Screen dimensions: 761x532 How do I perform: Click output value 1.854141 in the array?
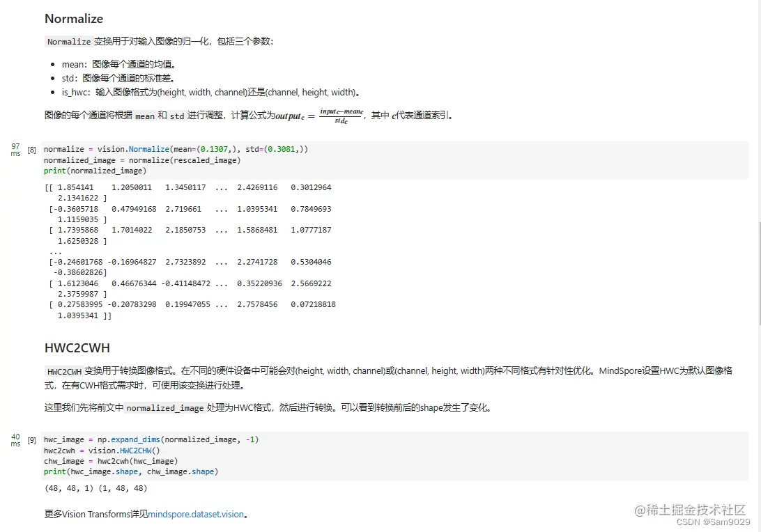[75, 187]
